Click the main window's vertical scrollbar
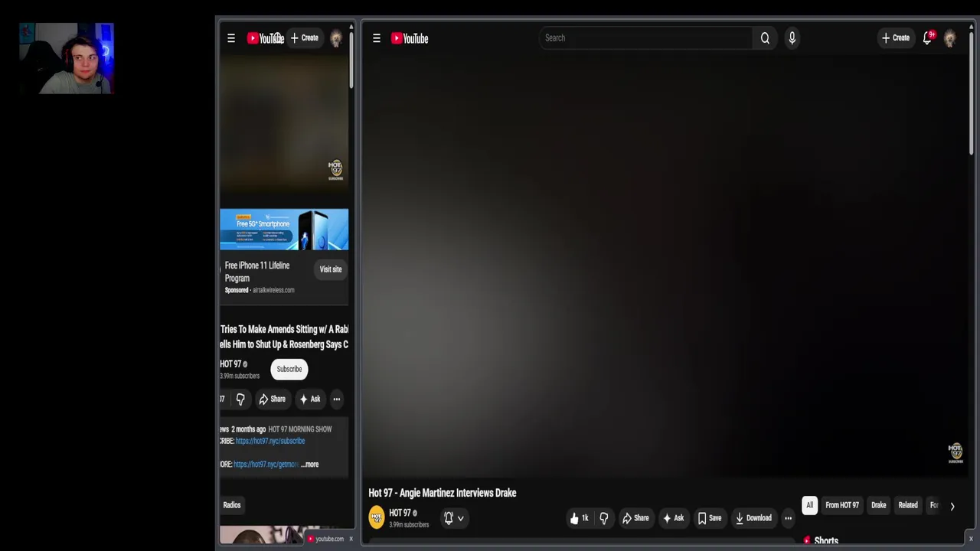This screenshot has width=980, height=551. (x=971, y=92)
